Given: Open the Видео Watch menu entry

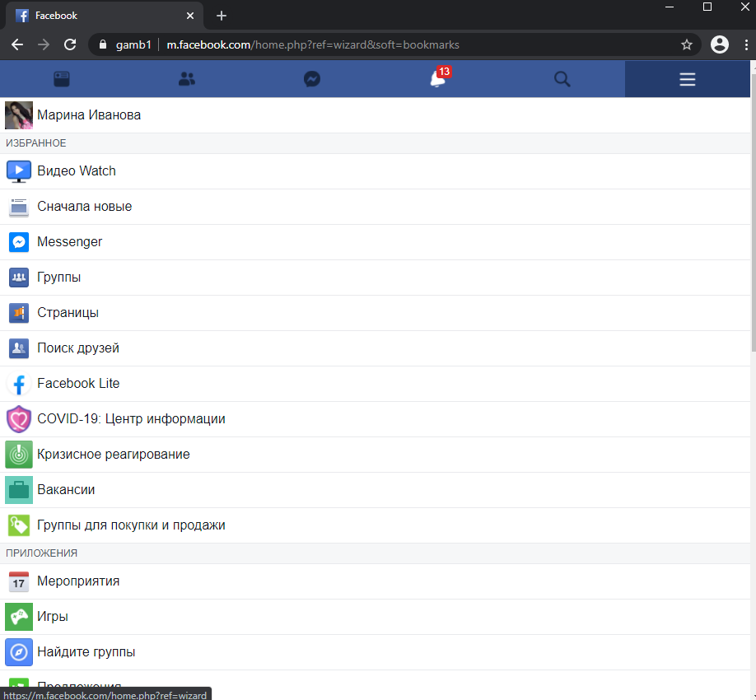Looking at the screenshot, I should click(x=375, y=171).
